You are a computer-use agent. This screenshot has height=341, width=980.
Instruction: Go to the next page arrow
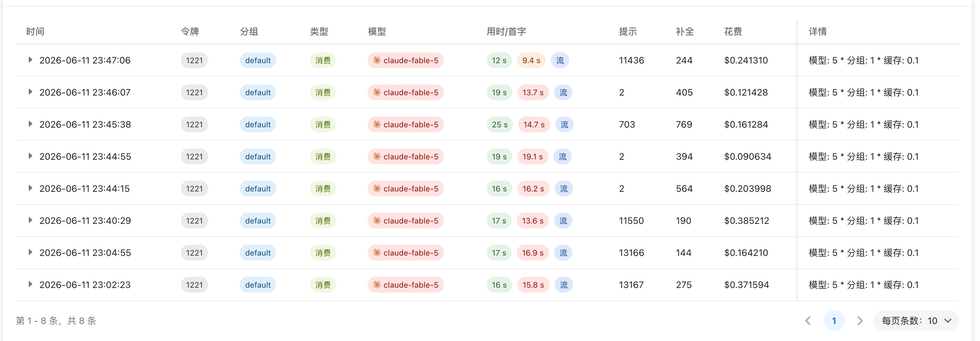coord(860,321)
